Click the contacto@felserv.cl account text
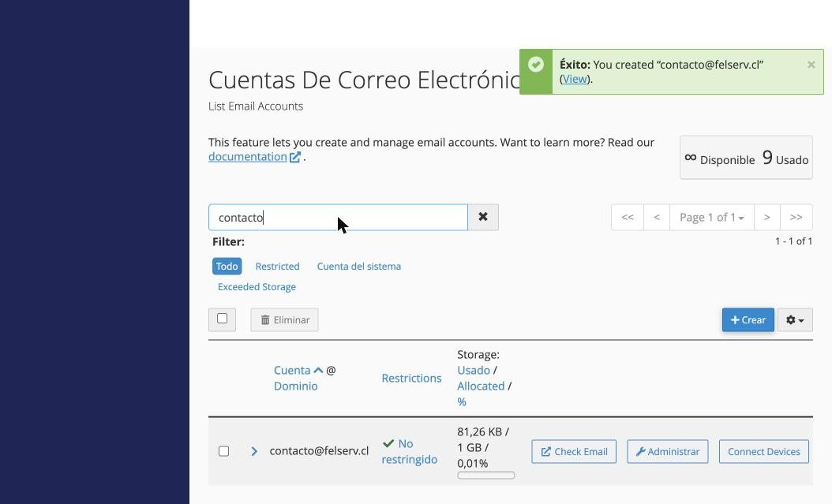832x504 pixels. coord(319,451)
